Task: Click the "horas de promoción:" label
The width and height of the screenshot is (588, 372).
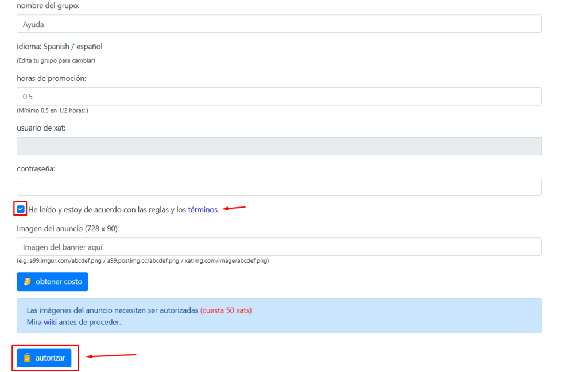Action: pos(51,78)
